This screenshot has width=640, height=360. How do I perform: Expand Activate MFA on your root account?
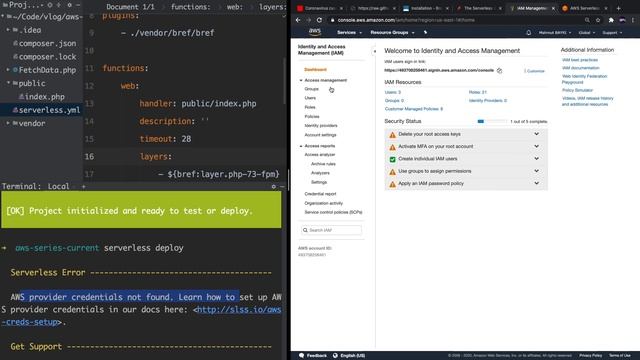tap(536, 146)
